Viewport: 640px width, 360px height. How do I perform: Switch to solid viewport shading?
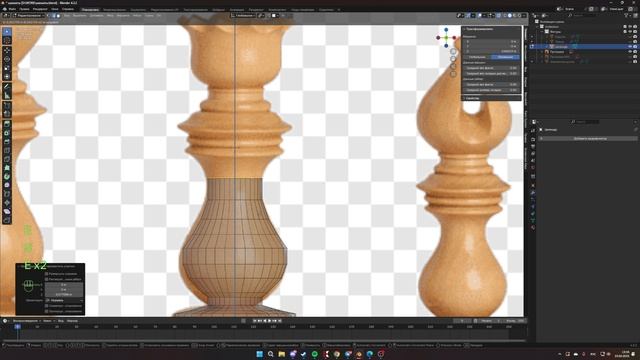(x=510, y=16)
